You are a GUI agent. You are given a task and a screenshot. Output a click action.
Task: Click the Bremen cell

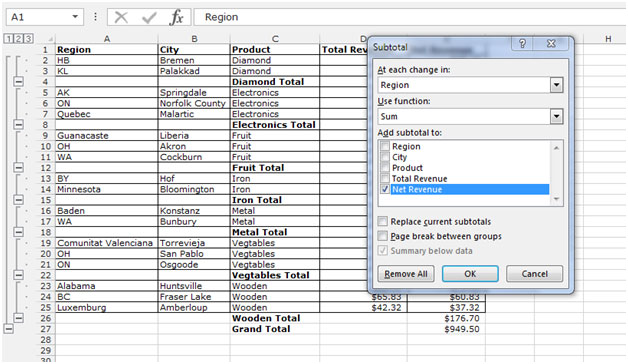pos(194,60)
